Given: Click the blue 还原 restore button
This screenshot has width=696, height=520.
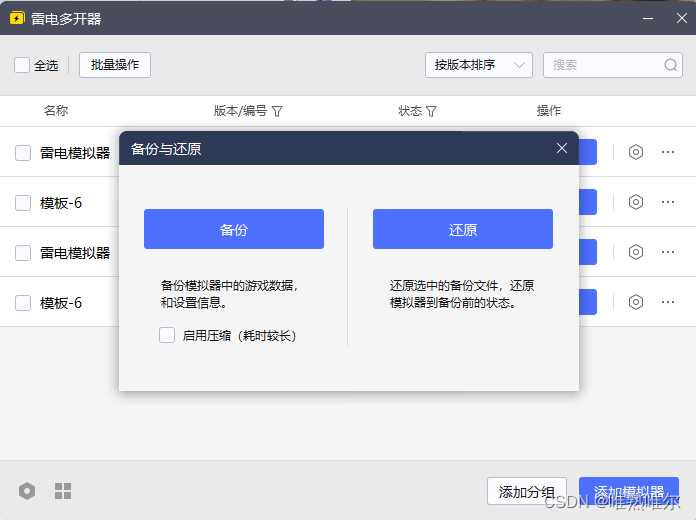Looking at the screenshot, I should click(463, 229).
